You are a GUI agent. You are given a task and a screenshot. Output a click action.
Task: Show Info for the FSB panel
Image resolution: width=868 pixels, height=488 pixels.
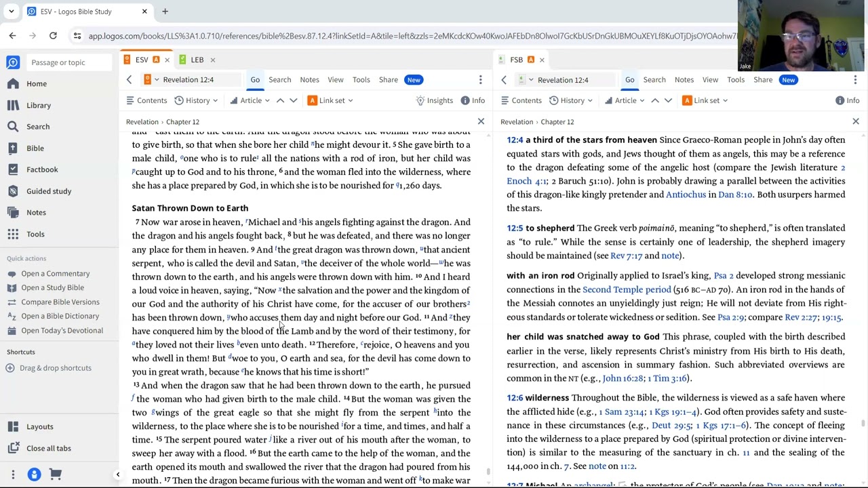point(848,100)
